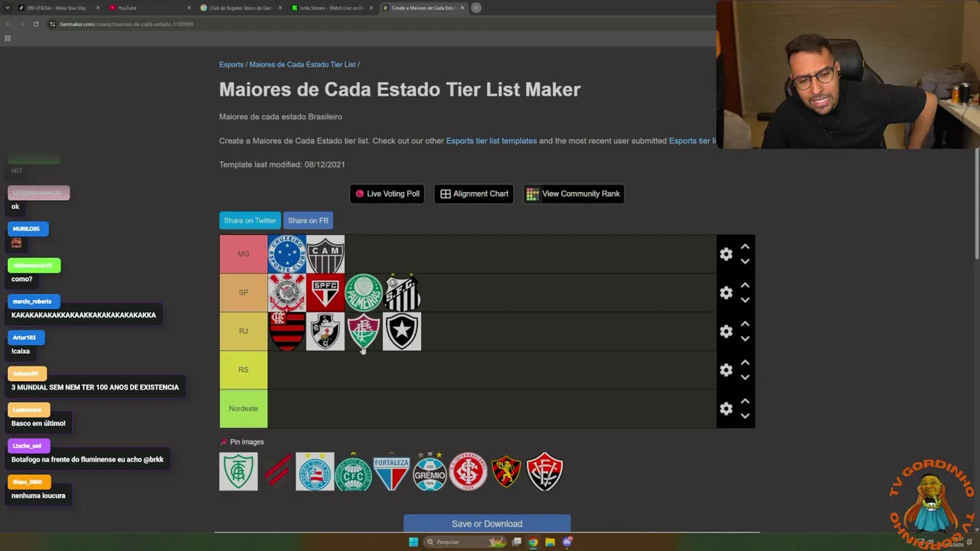This screenshot has width=980, height=551.
Task: Follow the Esports tier list templates link
Action: 492,141
